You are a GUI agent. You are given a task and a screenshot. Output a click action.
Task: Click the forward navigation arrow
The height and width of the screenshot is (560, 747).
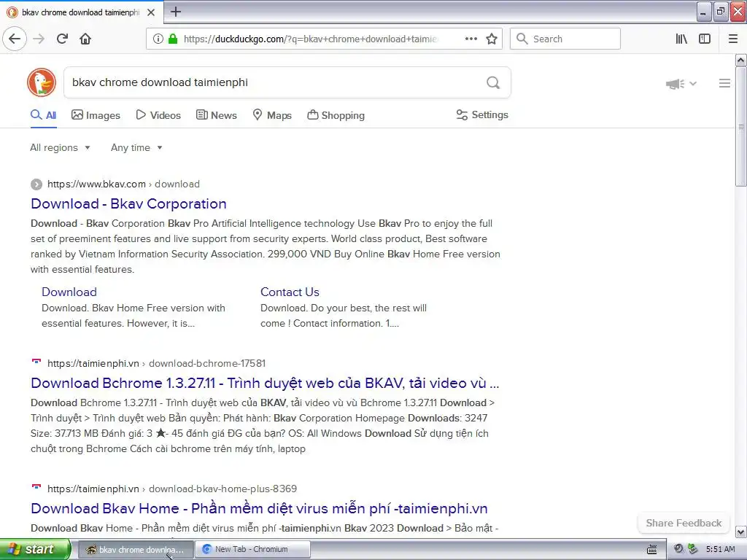39,39
